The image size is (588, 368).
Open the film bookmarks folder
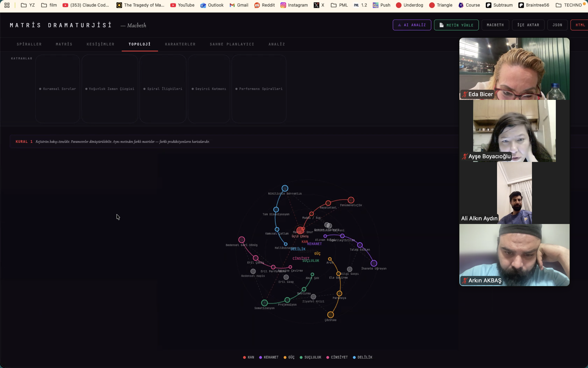tap(49, 5)
